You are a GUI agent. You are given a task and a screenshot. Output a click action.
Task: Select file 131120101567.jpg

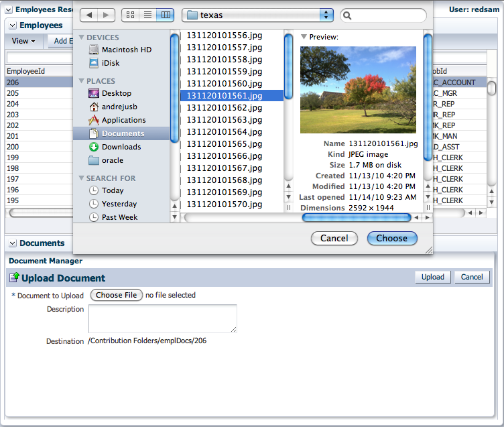(x=232, y=168)
